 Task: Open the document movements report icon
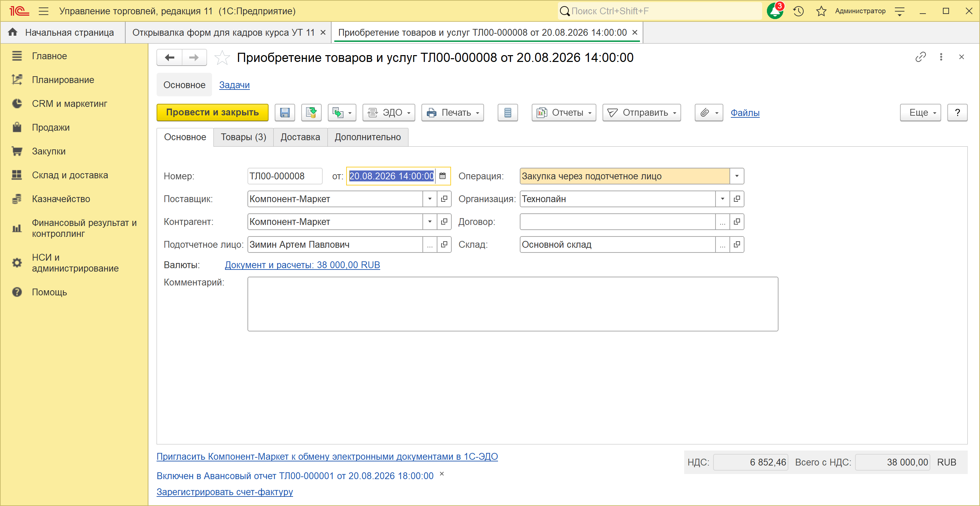pos(508,113)
